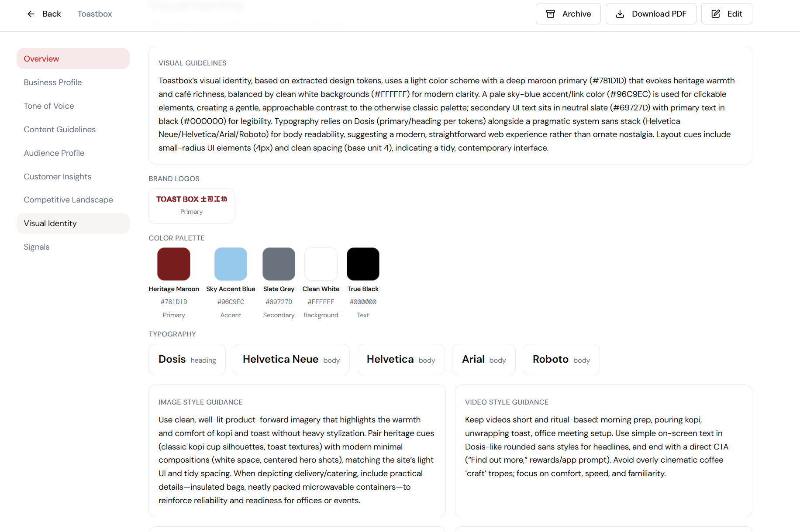
Task: Open the Competitive Landscape section
Action: (68, 199)
